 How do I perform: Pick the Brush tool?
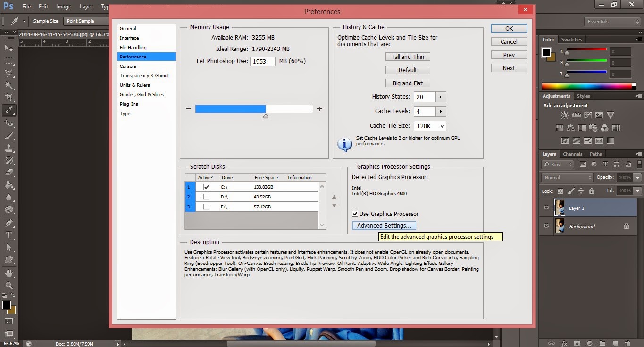(8, 135)
